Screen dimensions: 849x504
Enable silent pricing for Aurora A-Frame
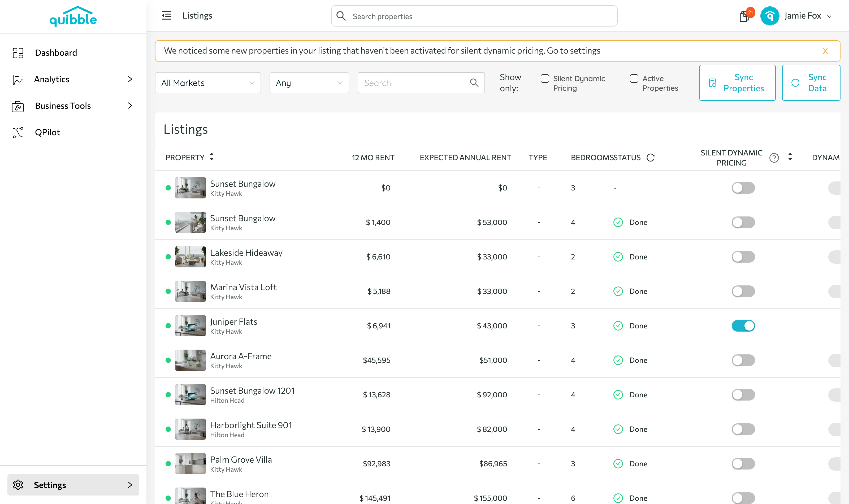[x=743, y=360]
